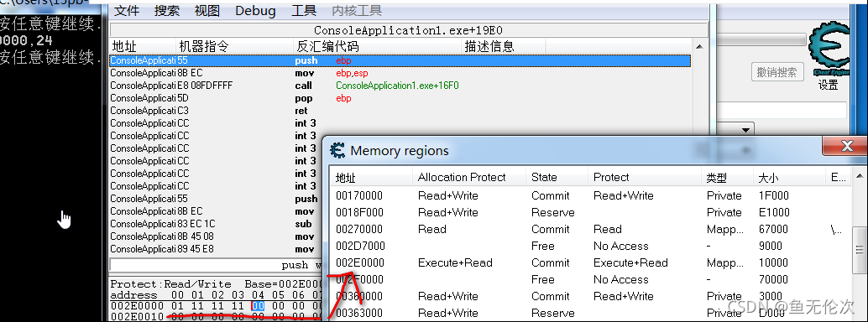
Task: Click the Memory regions 地址 column header
Action: pos(372,178)
